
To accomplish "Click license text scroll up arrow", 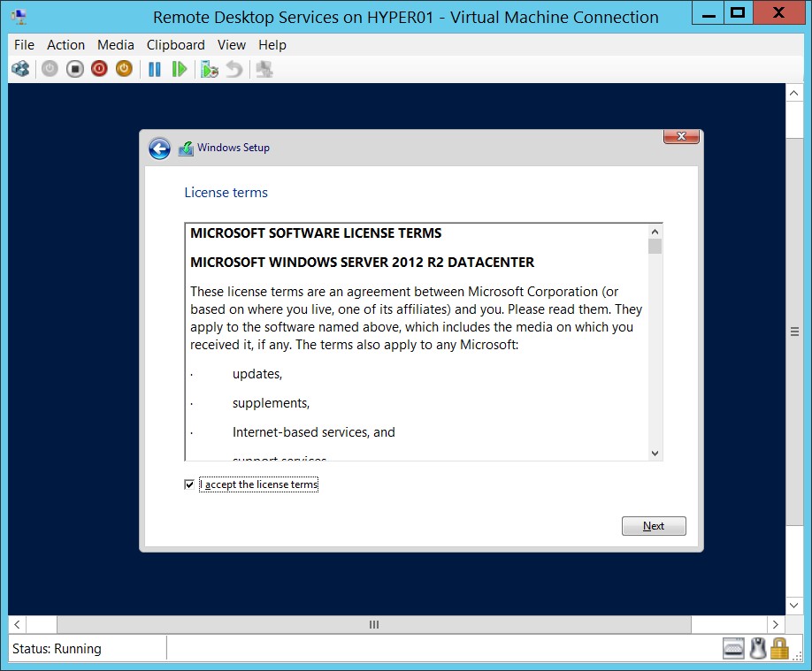I will click(655, 232).
